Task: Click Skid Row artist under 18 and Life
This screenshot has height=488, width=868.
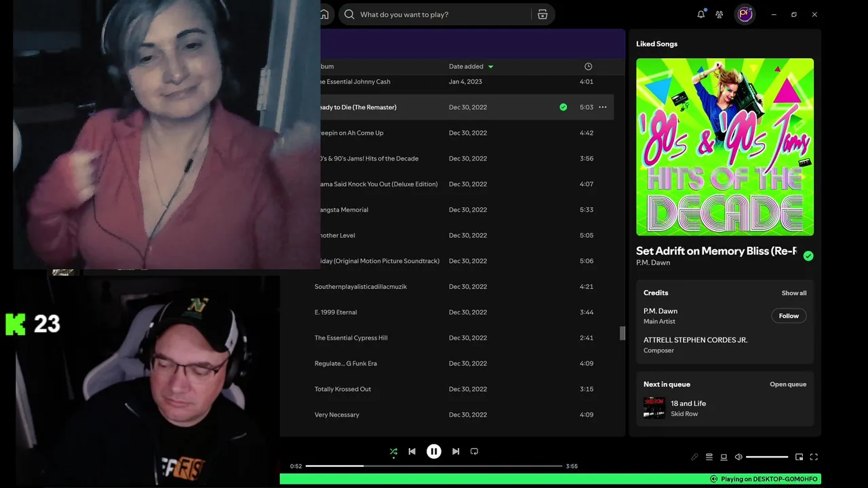Action: pos(684,413)
